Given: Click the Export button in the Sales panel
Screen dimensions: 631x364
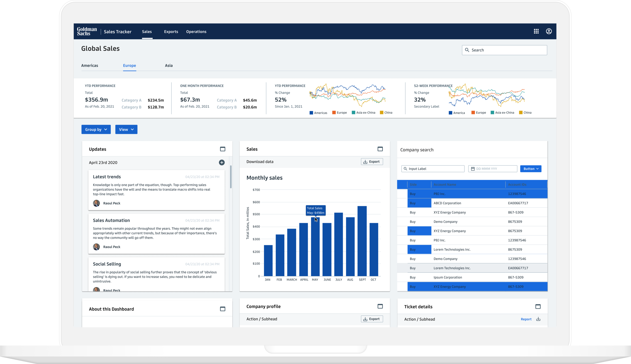Looking at the screenshot, I should click(x=372, y=162).
